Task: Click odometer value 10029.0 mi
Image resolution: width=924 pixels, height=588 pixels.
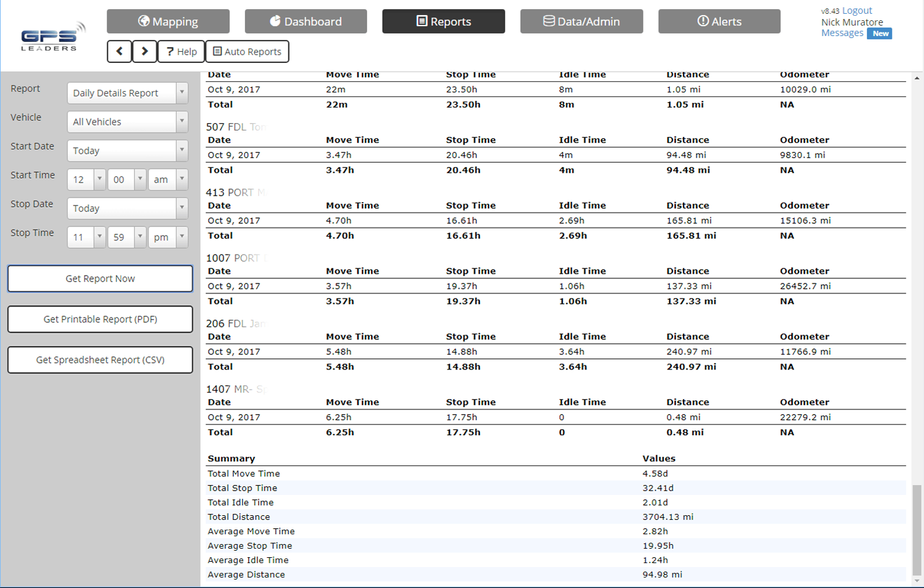Action: pos(805,89)
